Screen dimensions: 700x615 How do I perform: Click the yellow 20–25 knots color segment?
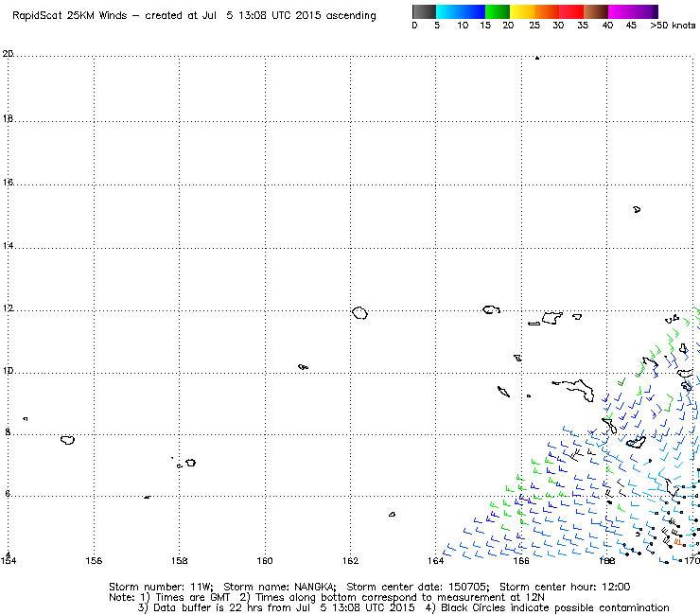[x=522, y=11]
